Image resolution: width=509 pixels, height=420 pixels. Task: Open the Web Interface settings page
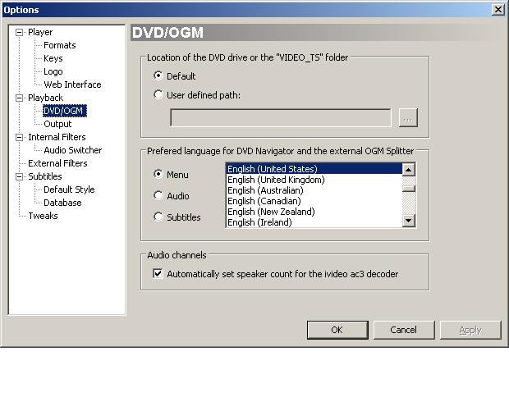point(73,84)
